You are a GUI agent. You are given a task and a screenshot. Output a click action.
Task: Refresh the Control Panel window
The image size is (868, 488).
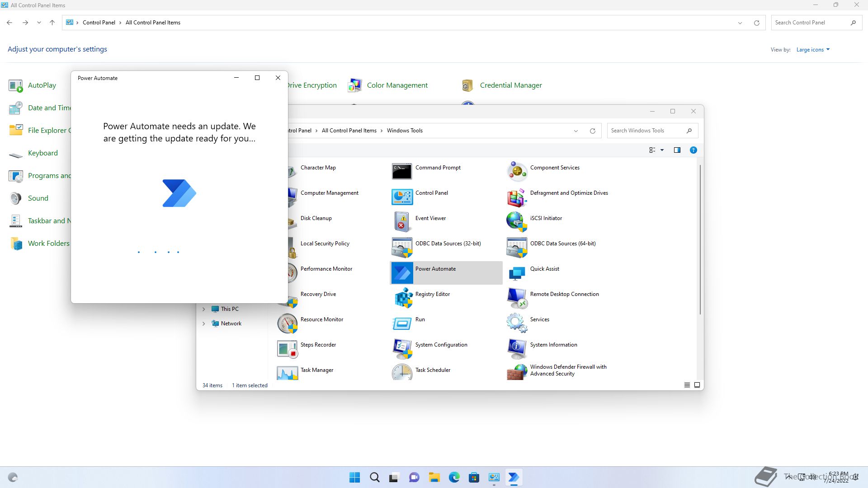[x=757, y=23]
